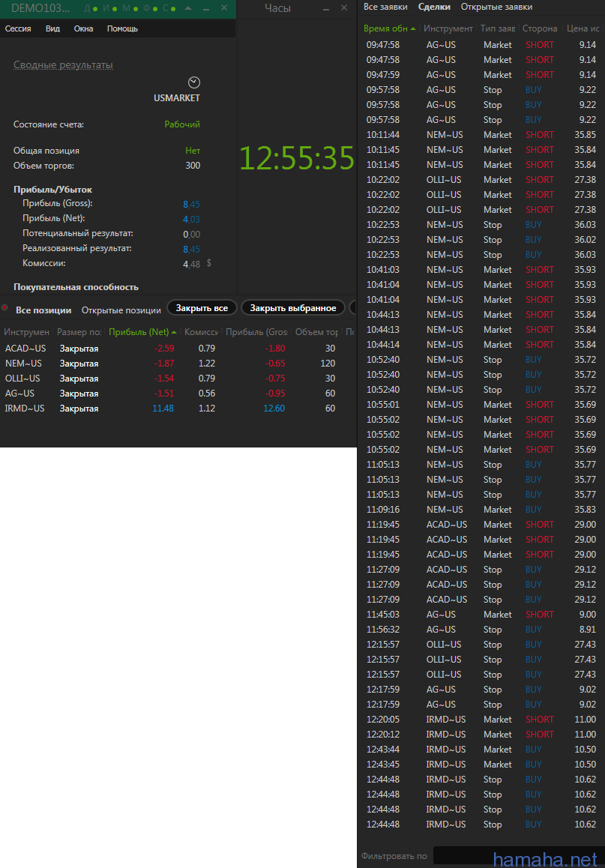Click the Ф connection status indicator

151,8
